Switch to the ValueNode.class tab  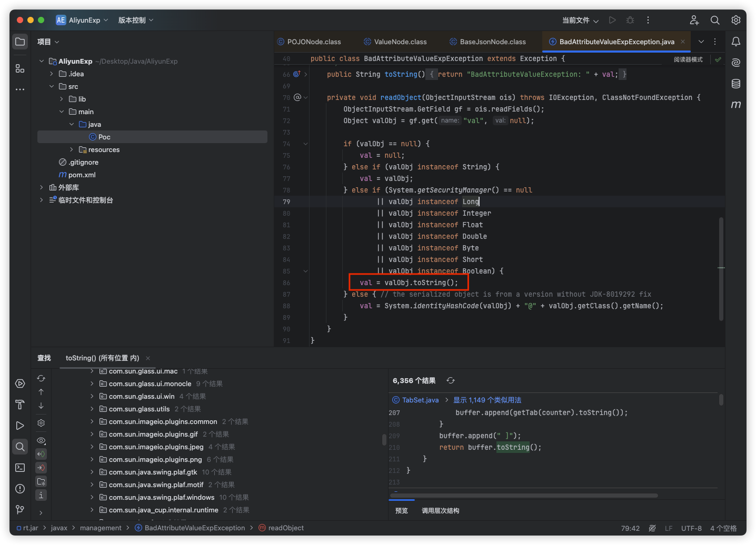(x=395, y=42)
